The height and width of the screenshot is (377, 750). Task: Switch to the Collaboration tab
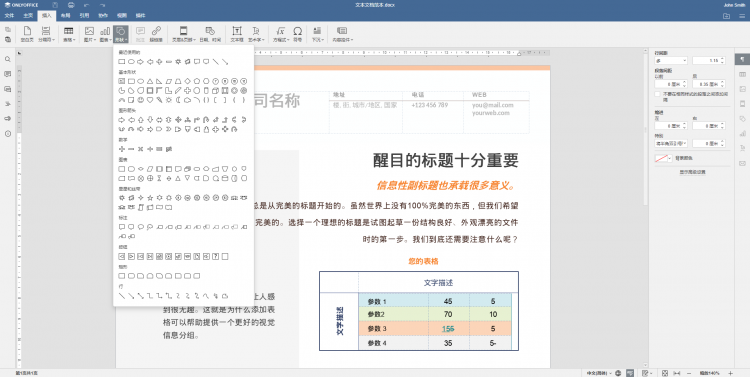pos(103,15)
